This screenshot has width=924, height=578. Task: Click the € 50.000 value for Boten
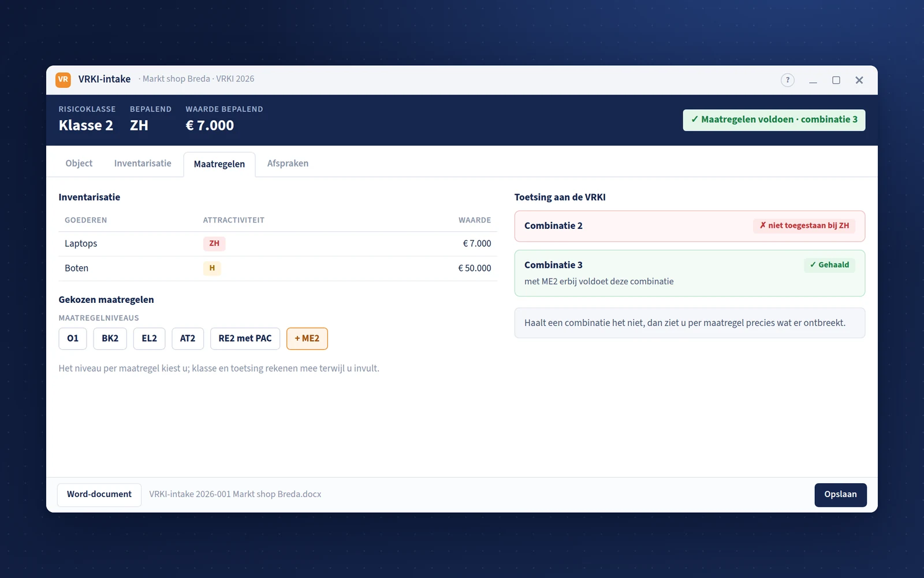[x=475, y=268]
